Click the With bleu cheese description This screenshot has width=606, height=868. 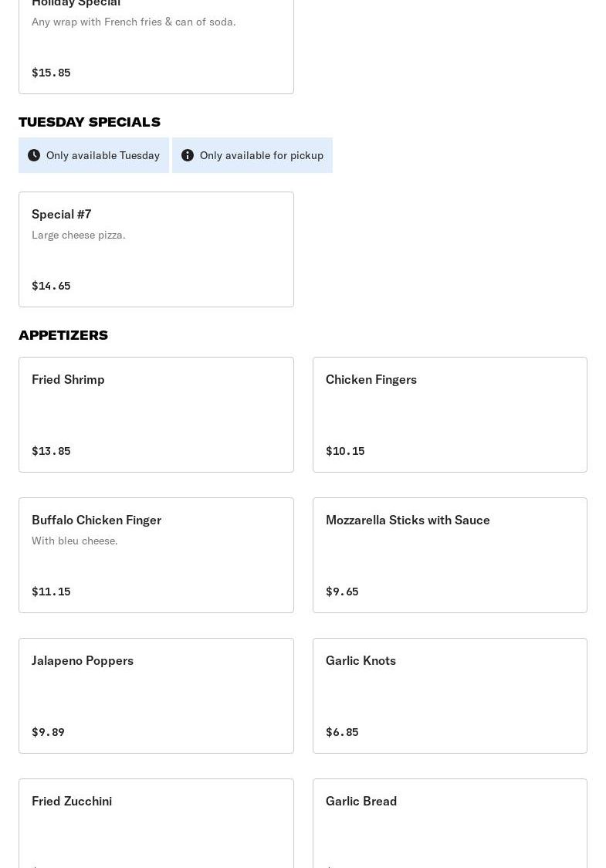(75, 541)
